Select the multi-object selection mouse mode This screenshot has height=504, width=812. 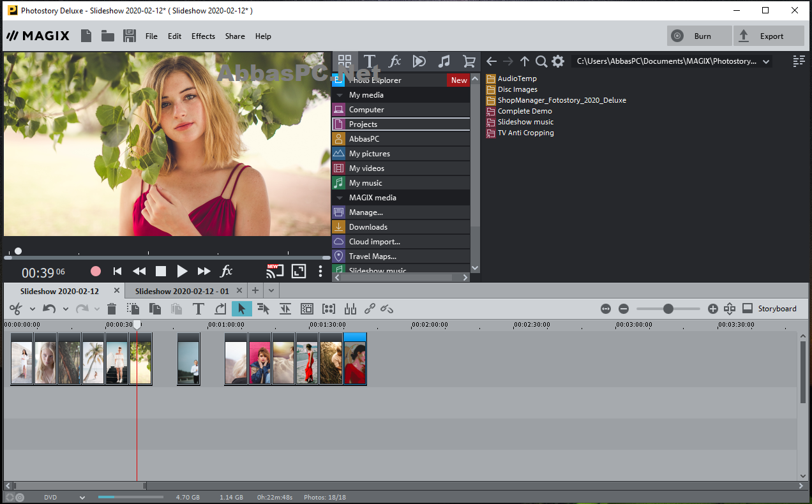(263, 309)
